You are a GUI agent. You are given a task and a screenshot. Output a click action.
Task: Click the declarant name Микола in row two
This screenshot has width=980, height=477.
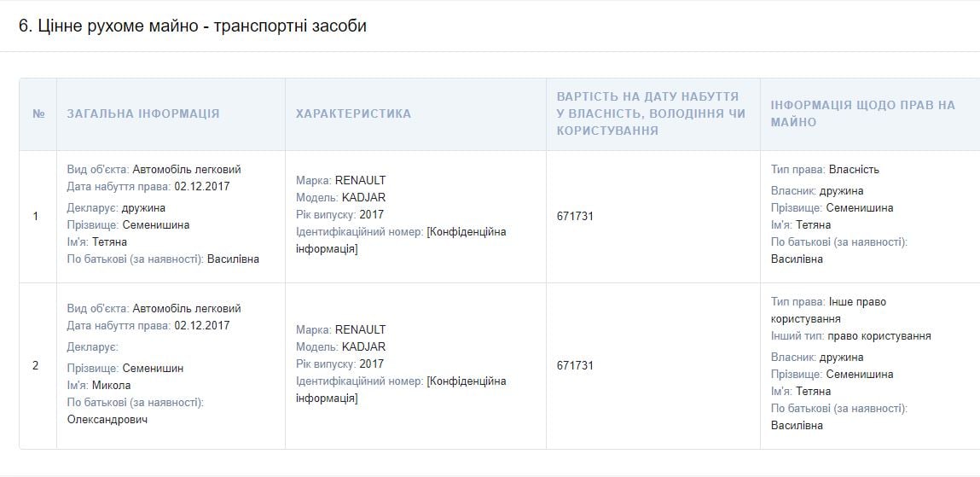click(111, 385)
